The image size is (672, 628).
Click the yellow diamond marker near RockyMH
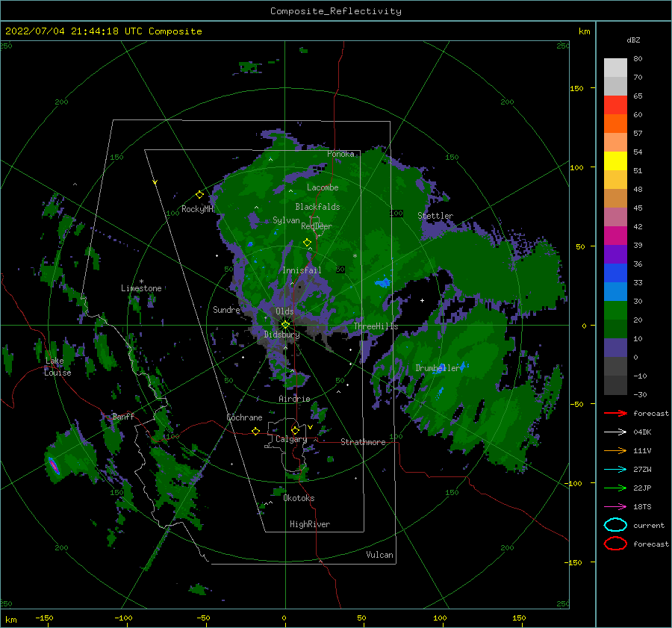pyautogui.click(x=199, y=195)
